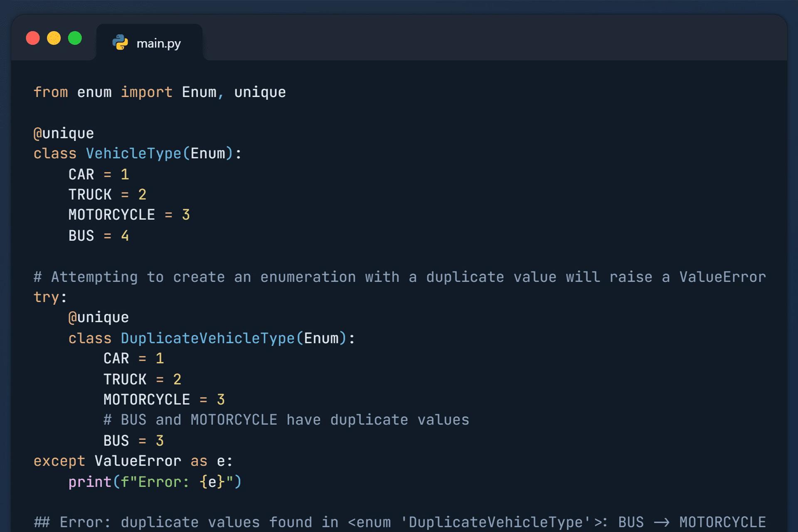Click the 'from enum import Enum, unique' line

[x=160, y=92]
